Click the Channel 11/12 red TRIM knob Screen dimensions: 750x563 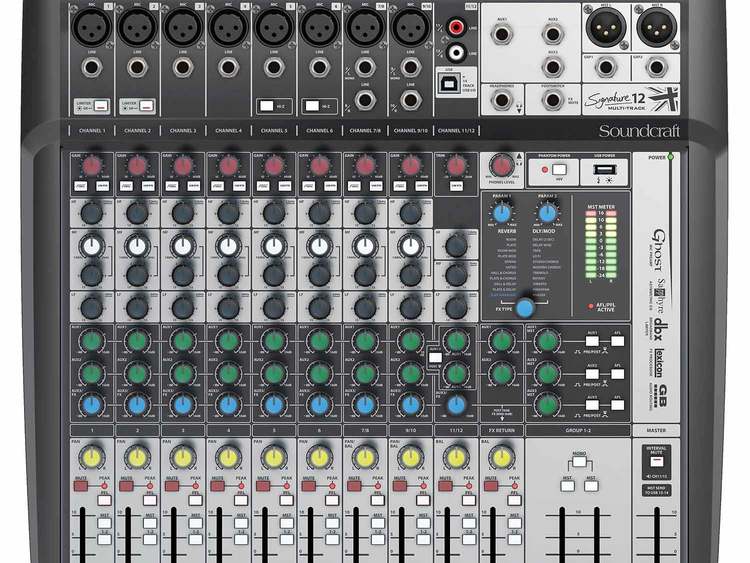(x=456, y=166)
